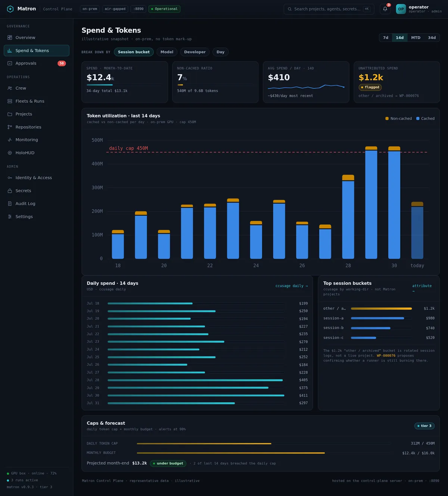Click the under budget status pill

[168, 464]
